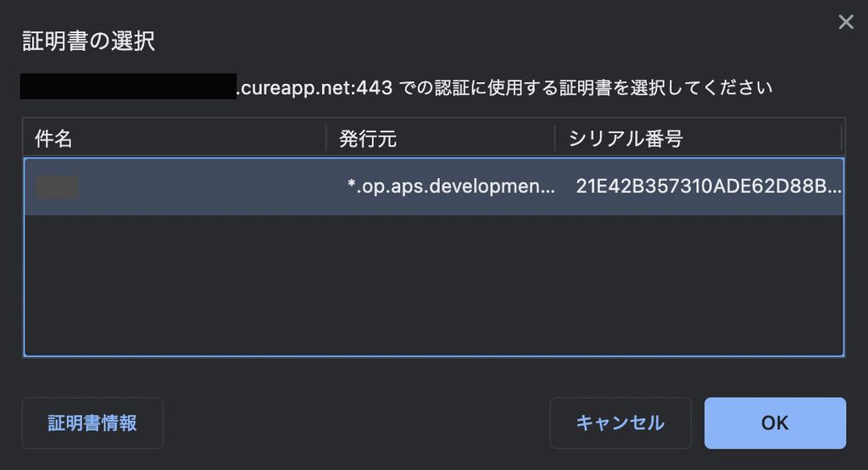Click the キャンセル button
The height and width of the screenshot is (470, 868).
(620, 422)
